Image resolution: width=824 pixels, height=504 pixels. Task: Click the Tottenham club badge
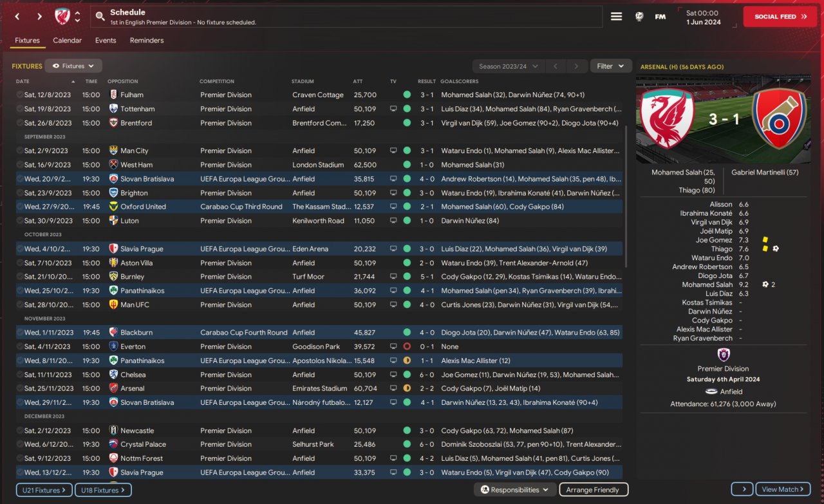113,109
